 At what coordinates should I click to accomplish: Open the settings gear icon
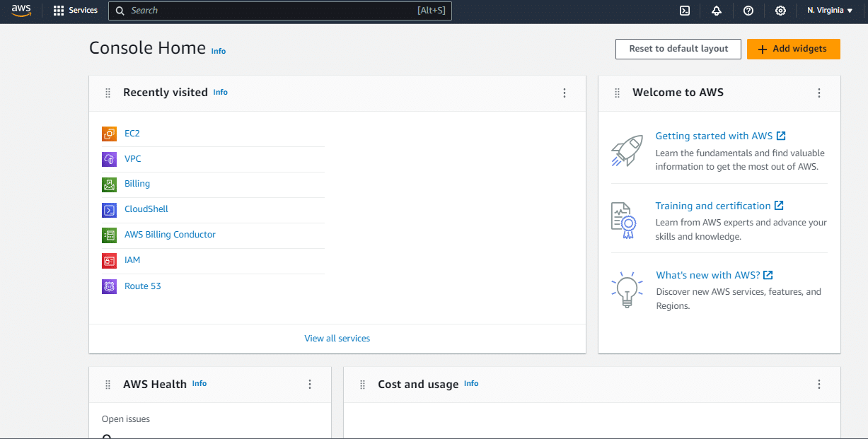(x=780, y=11)
